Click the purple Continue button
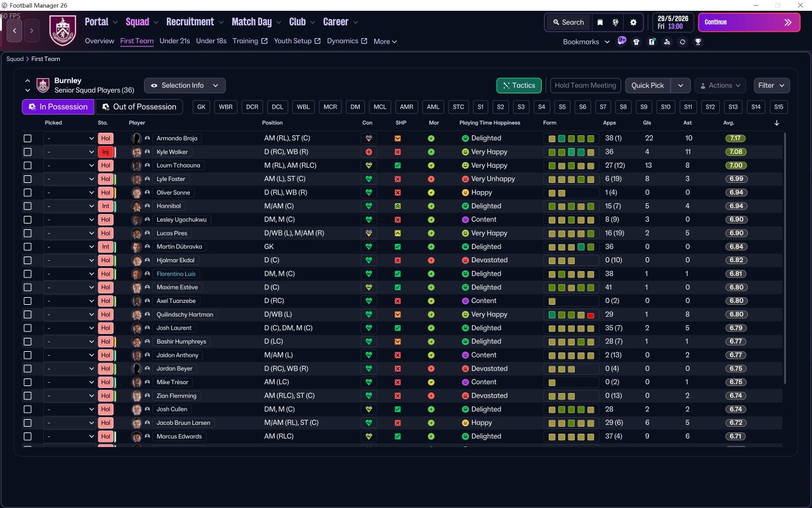 point(749,22)
